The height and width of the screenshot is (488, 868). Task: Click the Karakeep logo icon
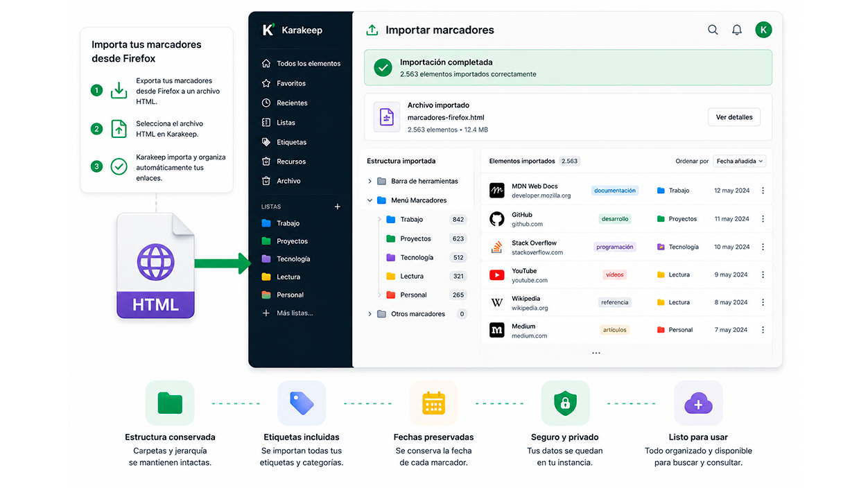(268, 30)
